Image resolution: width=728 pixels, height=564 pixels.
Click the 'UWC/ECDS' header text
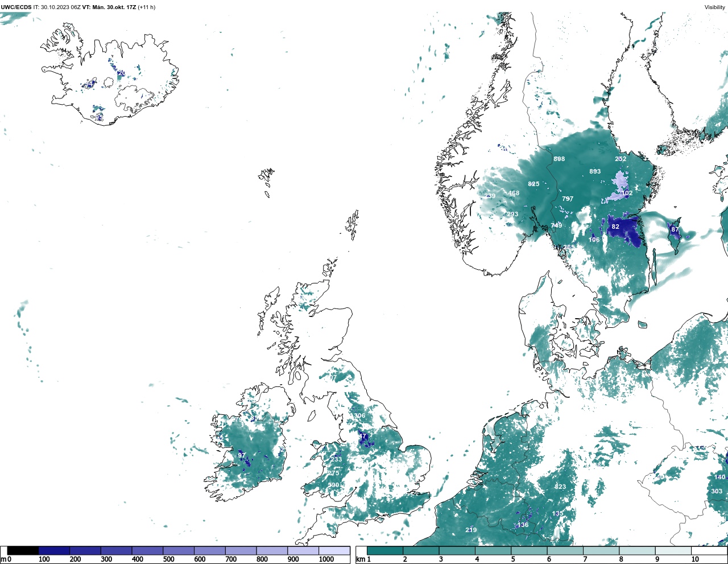click(16, 7)
